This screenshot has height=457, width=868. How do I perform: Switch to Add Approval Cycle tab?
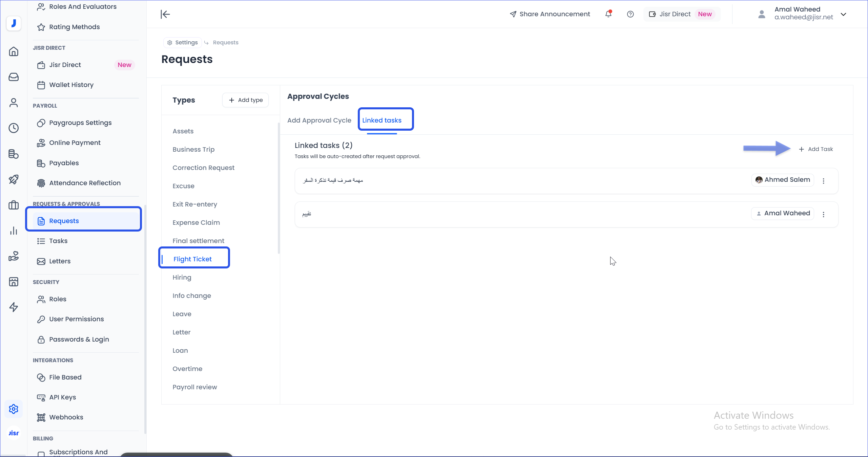[x=319, y=120]
